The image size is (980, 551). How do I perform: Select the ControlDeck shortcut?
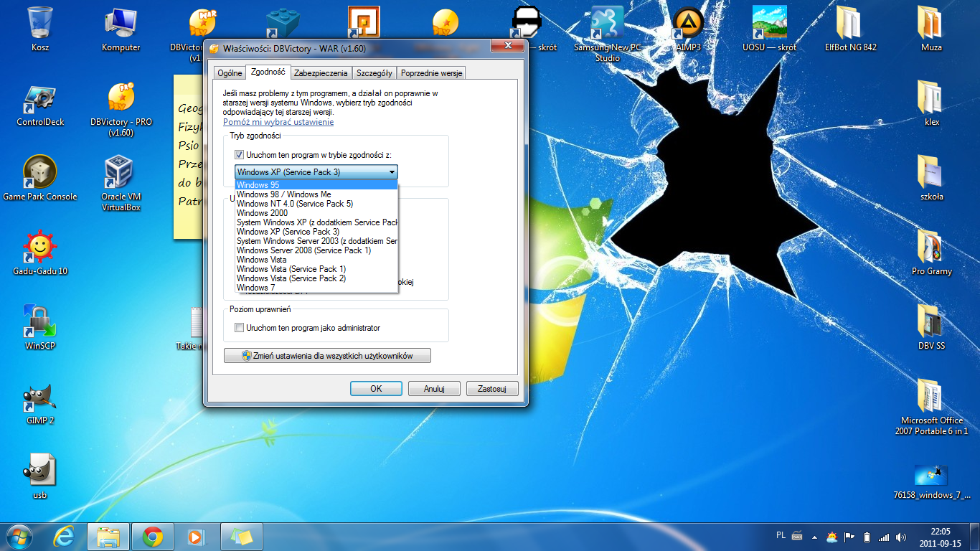pyautogui.click(x=40, y=104)
